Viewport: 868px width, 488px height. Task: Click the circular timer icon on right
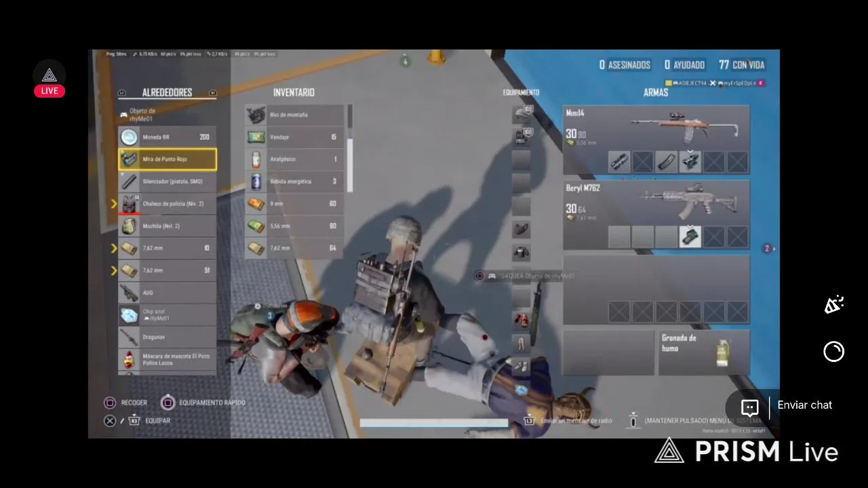[833, 352]
